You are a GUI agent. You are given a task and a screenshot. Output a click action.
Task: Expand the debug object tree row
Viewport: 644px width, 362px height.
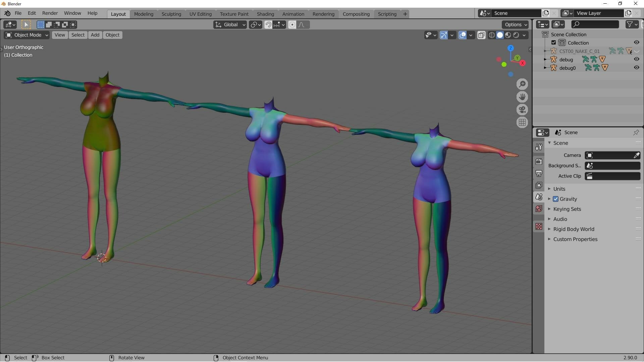point(545,59)
